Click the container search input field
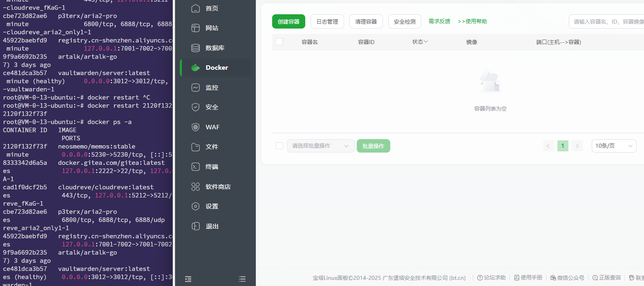Screen dimensions: 644x286 (x=607, y=22)
